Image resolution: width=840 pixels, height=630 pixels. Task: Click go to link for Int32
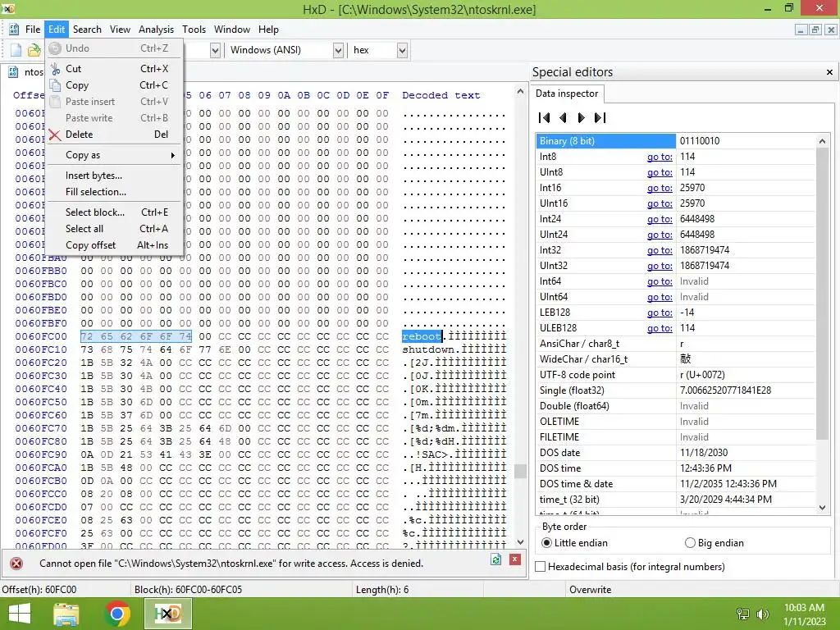(x=660, y=250)
